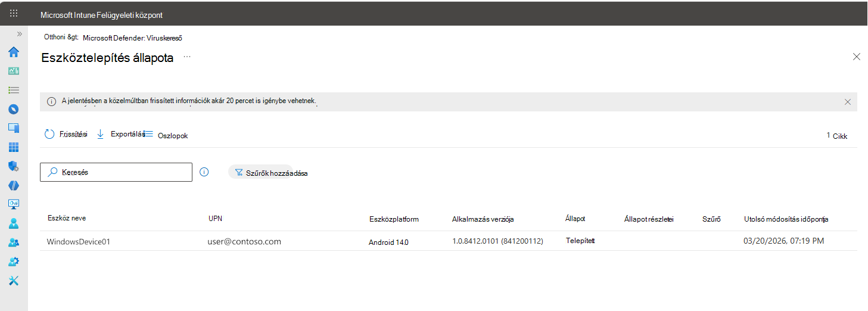Click into the Keresés search field
Screen dimensions: 868x311
(x=116, y=172)
